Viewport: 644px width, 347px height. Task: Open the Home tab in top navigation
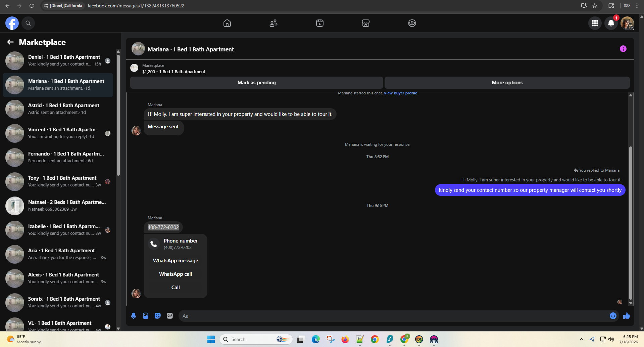(227, 23)
